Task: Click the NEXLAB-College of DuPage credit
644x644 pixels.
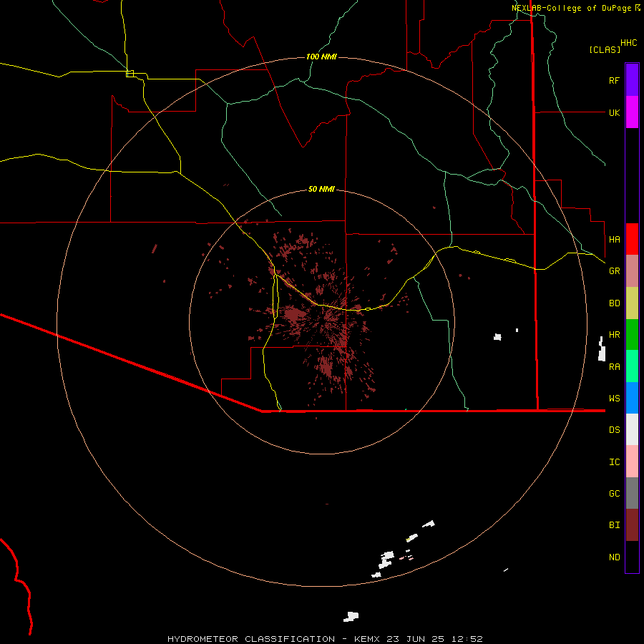Action: pos(576,8)
